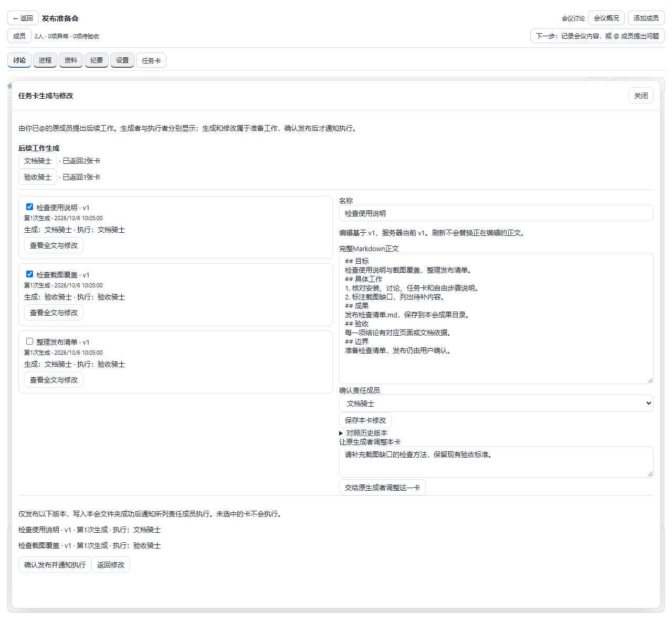Click the '已返回2张卡' status text
This screenshot has width=672, height=620.
pos(81,161)
